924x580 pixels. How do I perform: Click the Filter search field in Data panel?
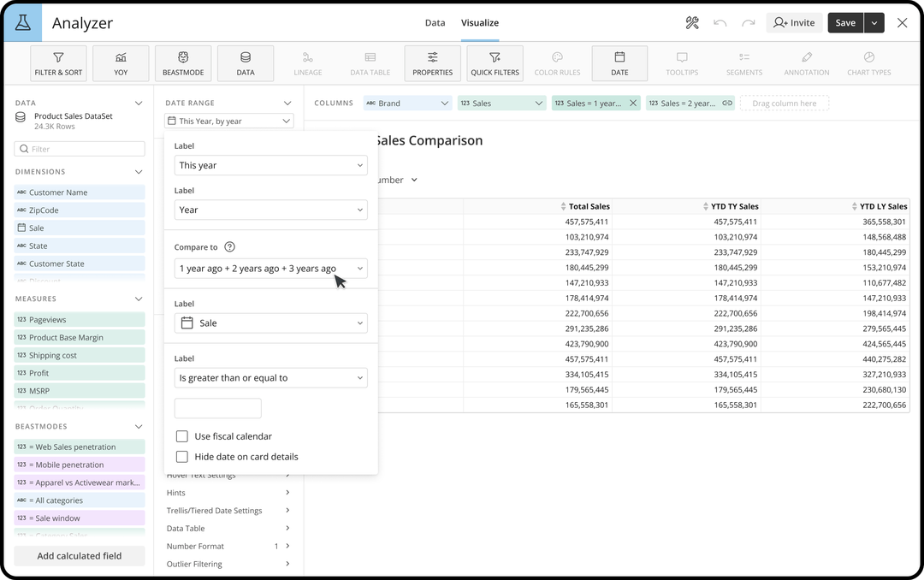pos(80,149)
